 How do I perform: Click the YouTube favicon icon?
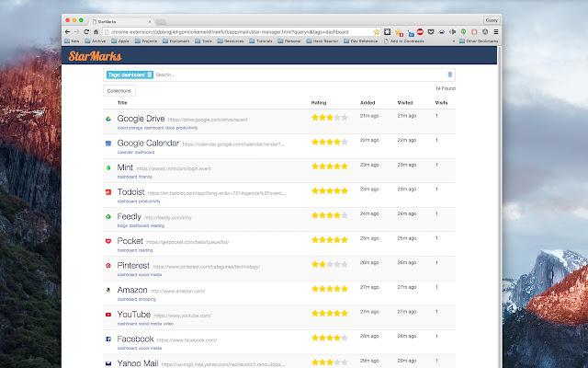[x=108, y=315]
